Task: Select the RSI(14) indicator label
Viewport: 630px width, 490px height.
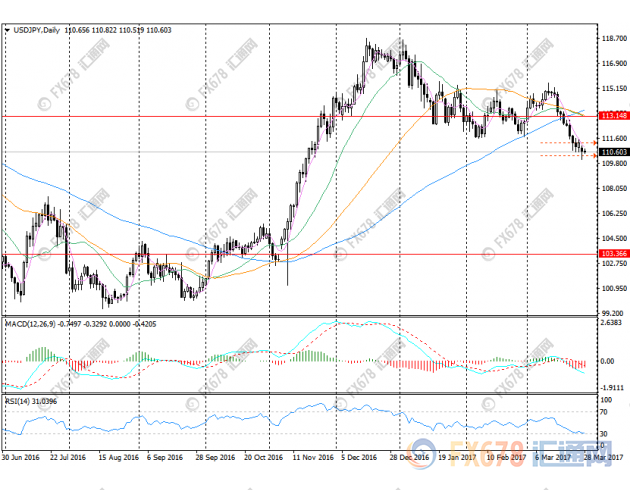Action: [x=18, y=402]
